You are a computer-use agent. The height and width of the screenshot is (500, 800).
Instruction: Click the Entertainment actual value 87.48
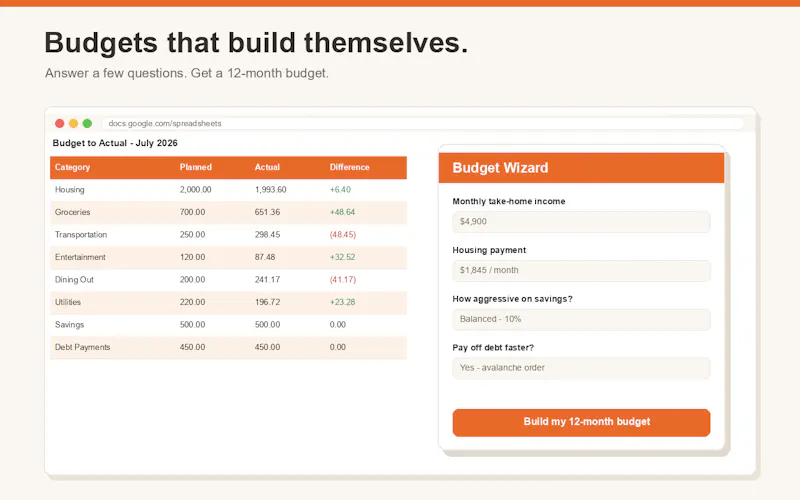265,257
